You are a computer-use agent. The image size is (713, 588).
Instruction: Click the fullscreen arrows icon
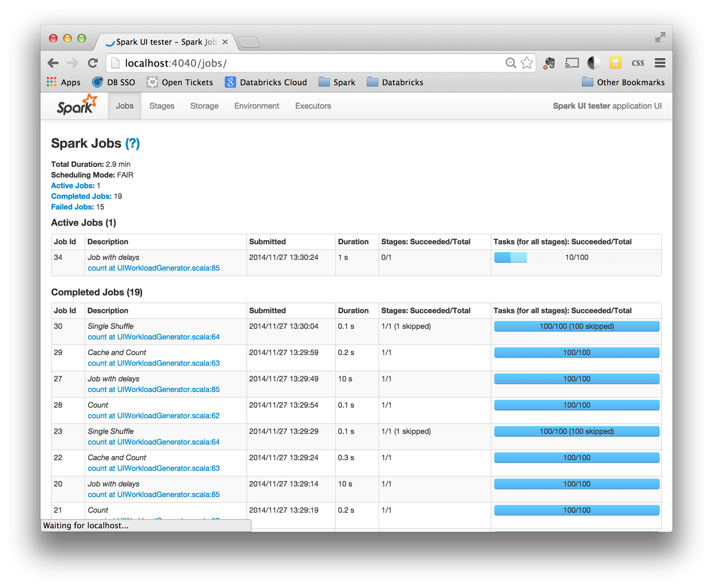660,37
